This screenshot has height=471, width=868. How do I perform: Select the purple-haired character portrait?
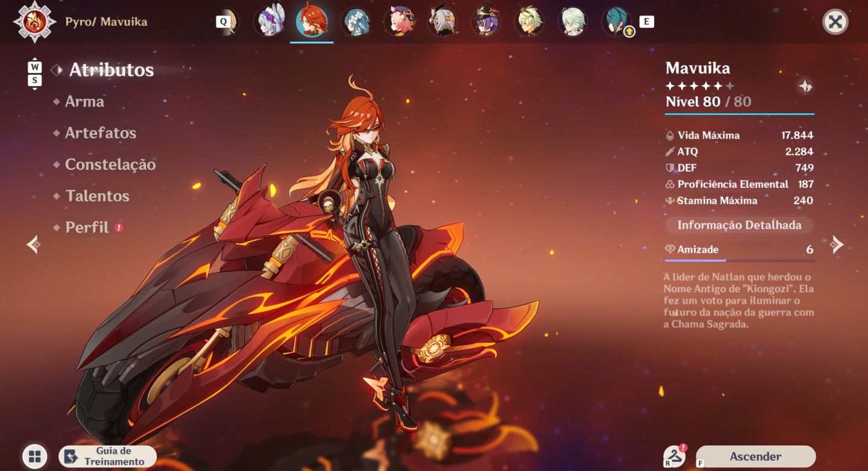coord(269,22)
